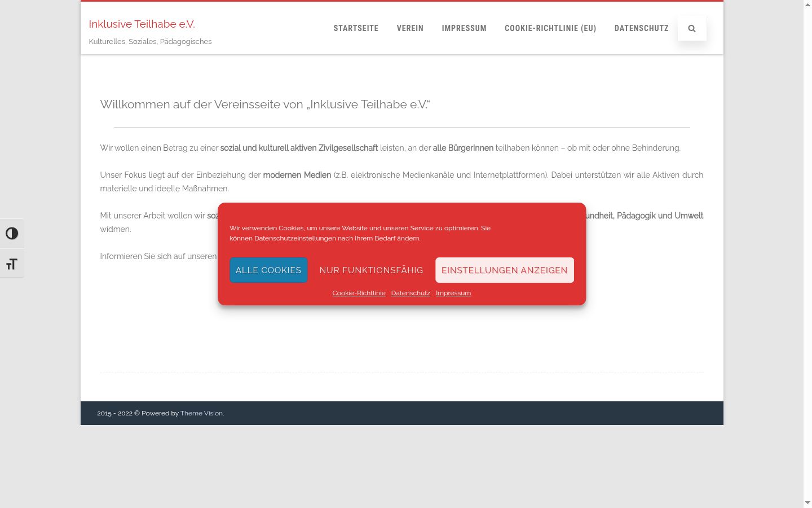Click the bold text 'modernen Medien'
Viewport: 812px width, 508px height.
tap(297, 175)
